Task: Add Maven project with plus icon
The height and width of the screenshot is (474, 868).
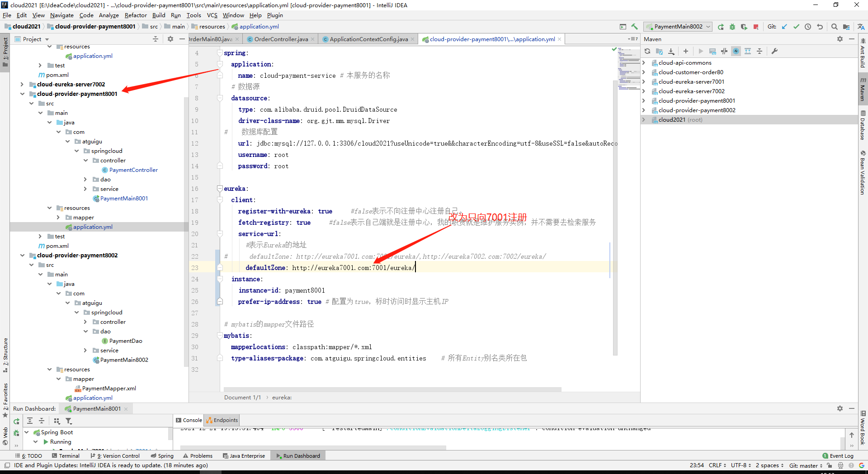Action: pyautogui.click(x=686, y=51)
